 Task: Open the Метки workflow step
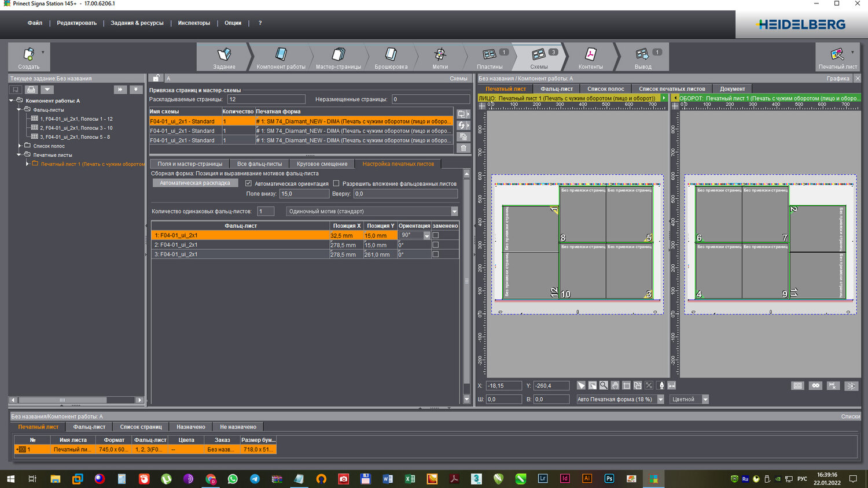tap(440, 58)
